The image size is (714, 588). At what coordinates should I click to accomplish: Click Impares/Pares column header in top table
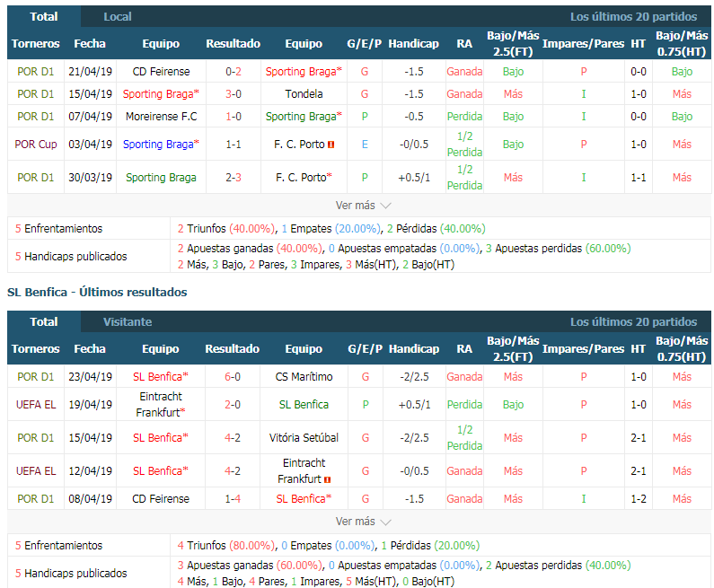click(583, 44)
